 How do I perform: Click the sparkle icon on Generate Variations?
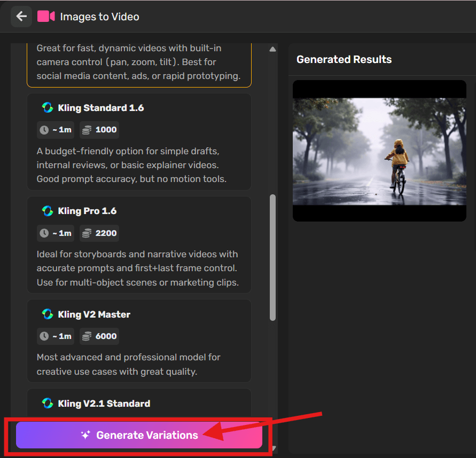[x=85, y=435]
